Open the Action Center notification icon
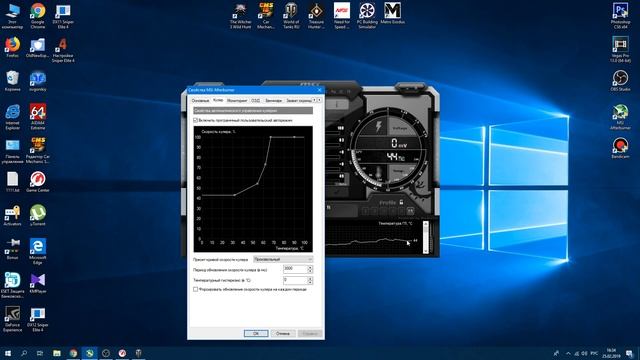 click(630, 353)
